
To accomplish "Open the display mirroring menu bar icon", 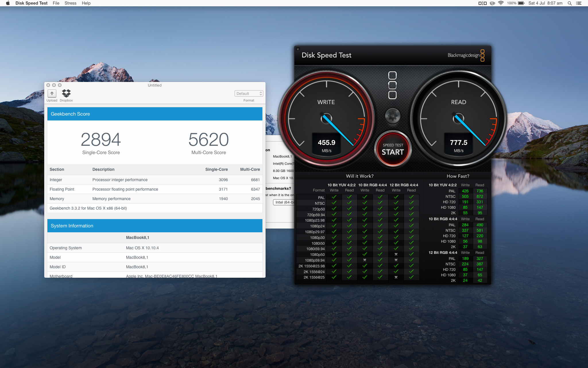I will [483, 3].
